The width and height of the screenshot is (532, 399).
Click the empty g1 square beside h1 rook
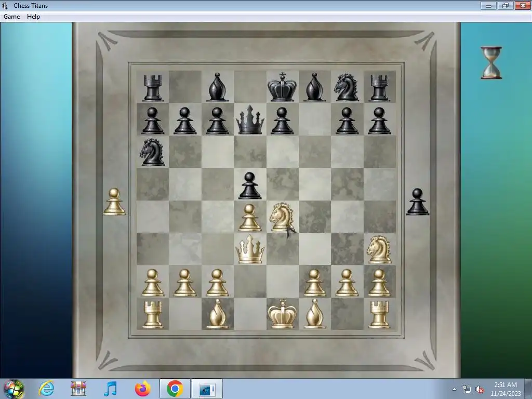[347, 314]
